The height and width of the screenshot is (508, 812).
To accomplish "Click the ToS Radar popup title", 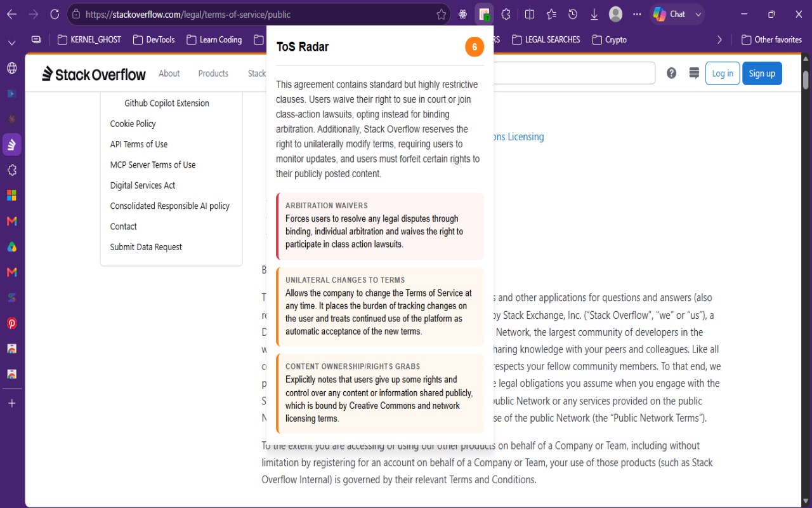I will (x=303, y=46).
